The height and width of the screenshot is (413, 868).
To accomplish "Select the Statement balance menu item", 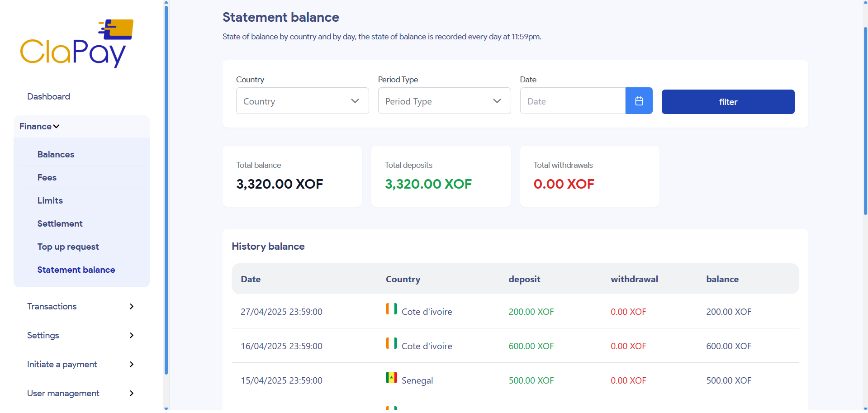I will point(76,270).
